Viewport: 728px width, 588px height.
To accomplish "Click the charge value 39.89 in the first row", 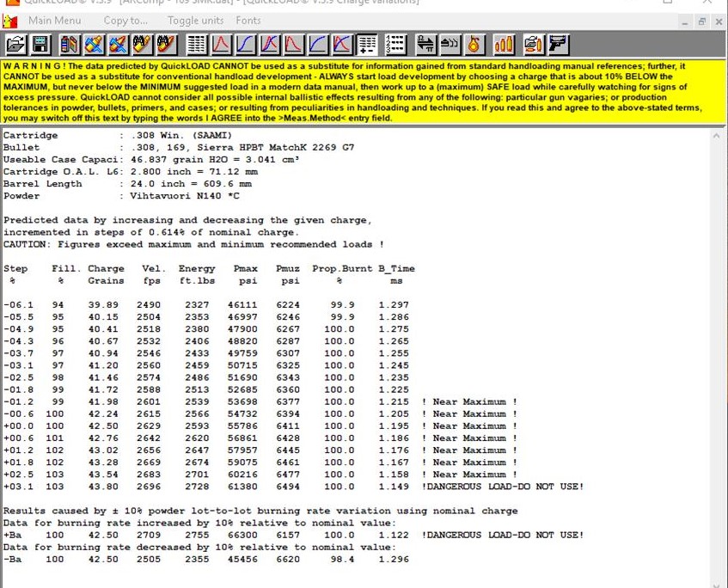I will point(103,304).
